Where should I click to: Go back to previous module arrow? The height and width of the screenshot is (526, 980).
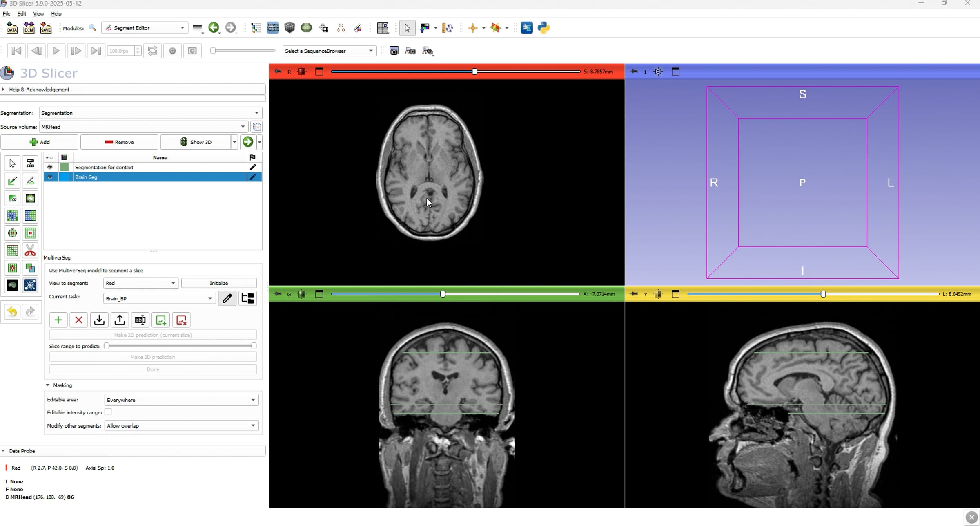[x=214, y=28]
